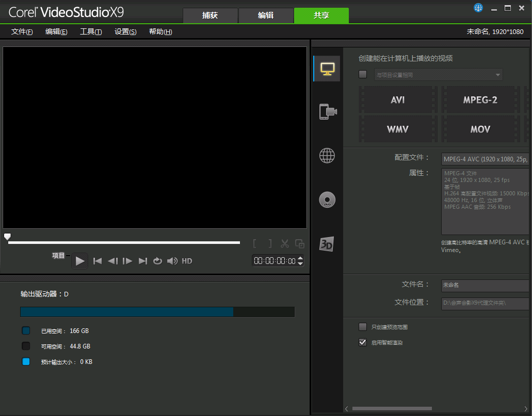Image resolution: width=532 pixels, height=416 pixels.
Task: Click the scissors split clip icon
Action: click(285, 243)
